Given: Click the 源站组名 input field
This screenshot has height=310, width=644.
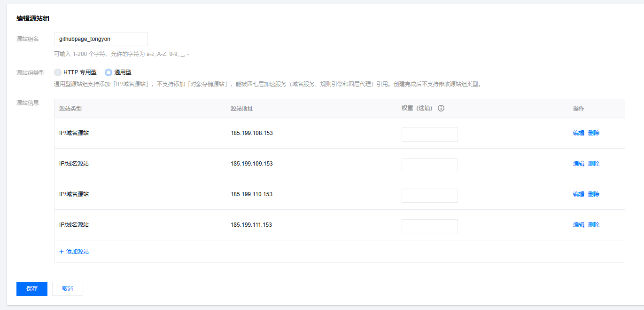Looking at the screenshot, I should [x=101, y=39].
